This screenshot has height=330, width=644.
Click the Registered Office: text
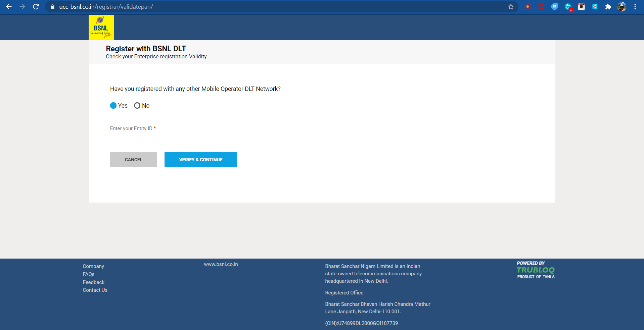coord(345,293)
